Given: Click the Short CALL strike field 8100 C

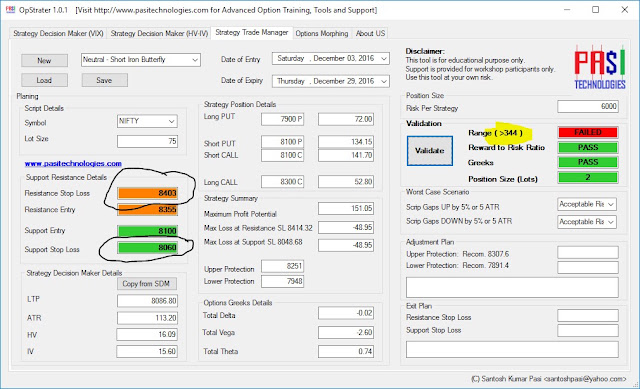Looking at the screenshot, I should (282, 155).
